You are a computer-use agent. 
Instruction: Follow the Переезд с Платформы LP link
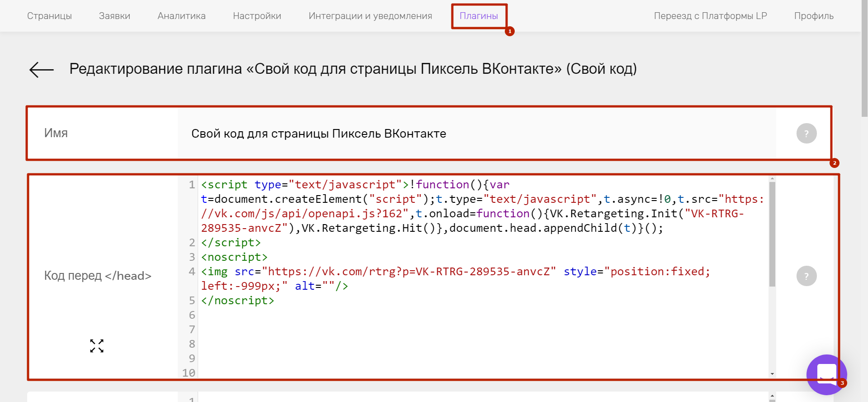710,16
